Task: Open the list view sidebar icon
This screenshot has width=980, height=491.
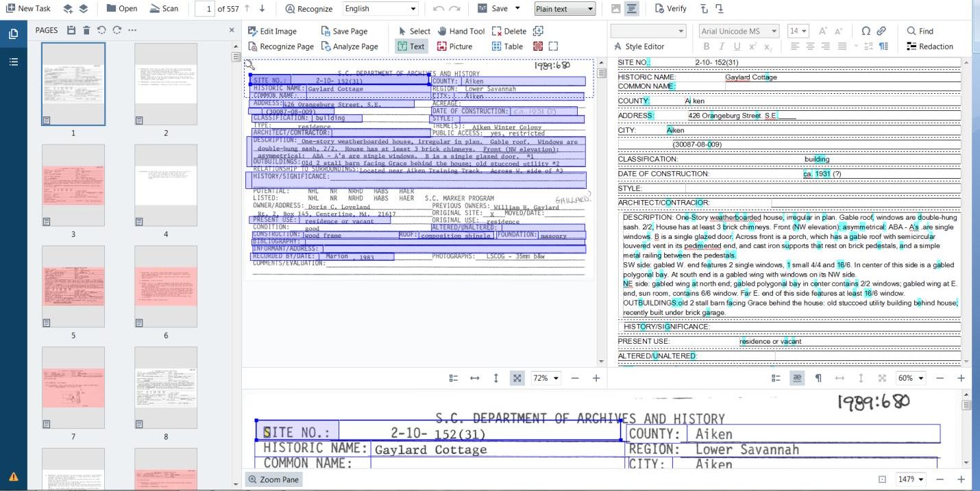Action: point(13,62)
